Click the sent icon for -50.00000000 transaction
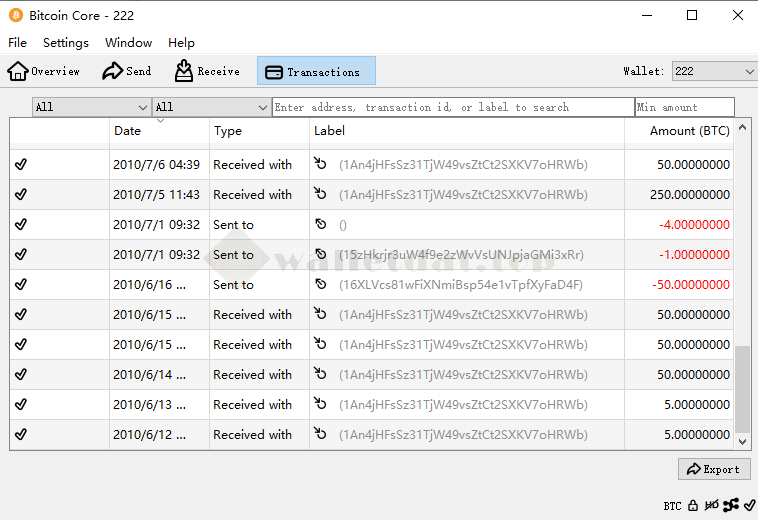Screen dimensions: 758x520 321,285
